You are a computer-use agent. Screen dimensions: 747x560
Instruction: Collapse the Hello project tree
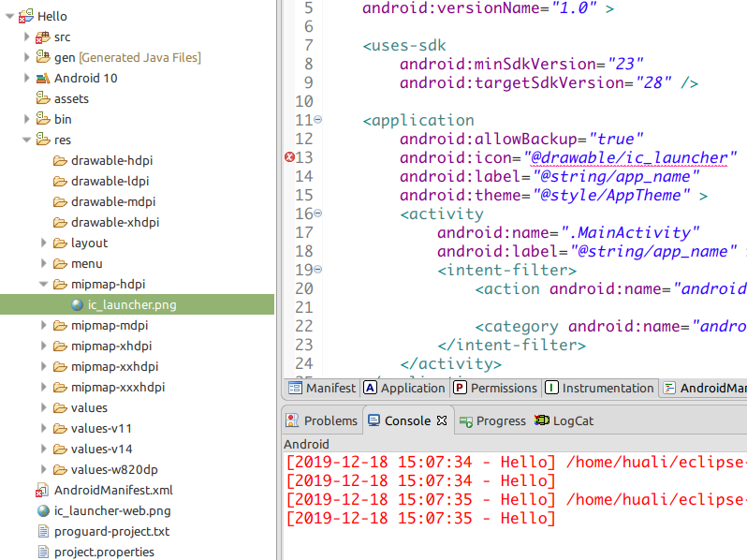(x=9, y=16)
